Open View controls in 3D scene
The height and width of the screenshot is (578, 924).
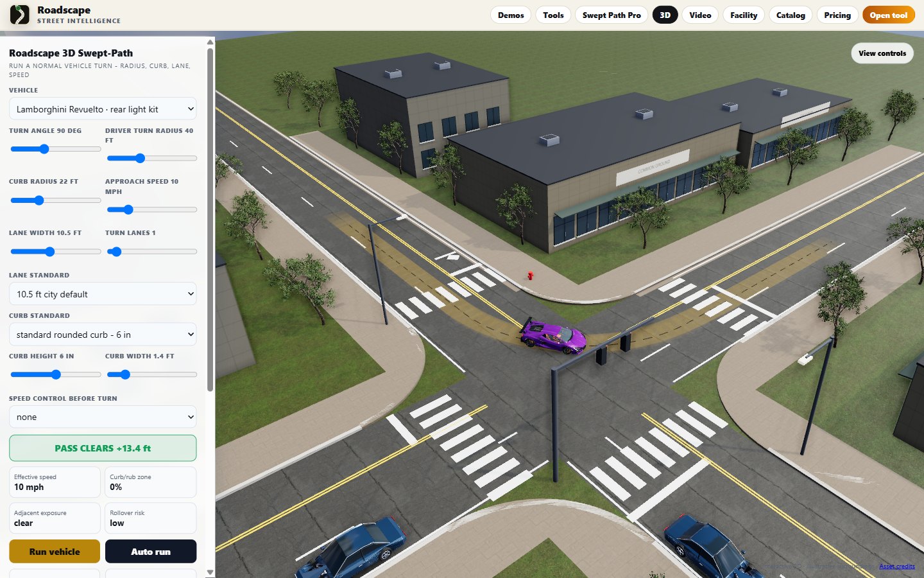[x=882, y=53]
